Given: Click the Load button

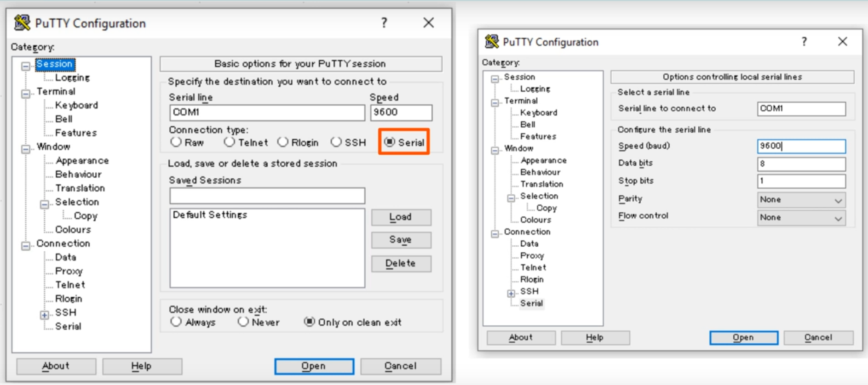Looking at the screenshot, I should 401,217.
